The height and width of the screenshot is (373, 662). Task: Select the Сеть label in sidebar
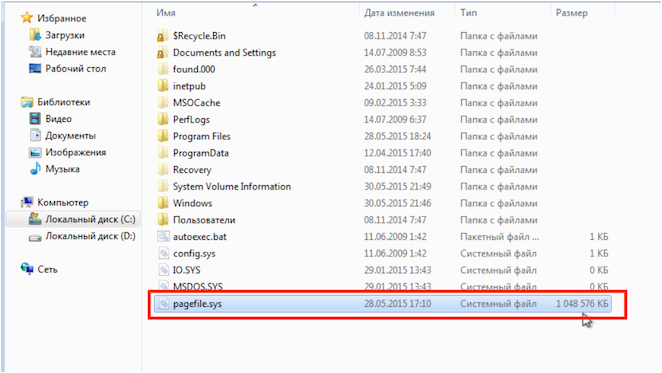[47, 270]
